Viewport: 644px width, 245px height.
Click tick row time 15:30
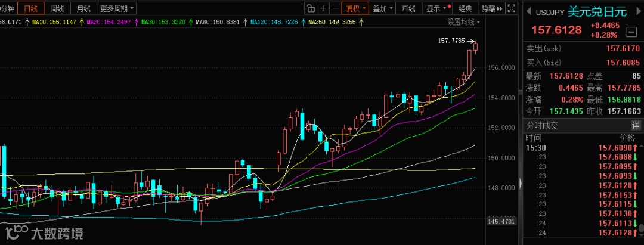tap(536, 148)
